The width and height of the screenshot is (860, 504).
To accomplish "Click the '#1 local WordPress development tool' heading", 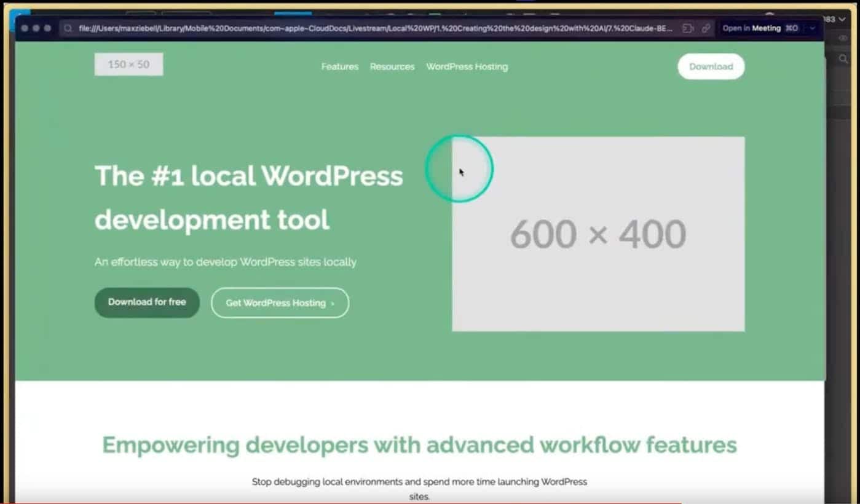I will pyautogui.click(x=249, y=198).
